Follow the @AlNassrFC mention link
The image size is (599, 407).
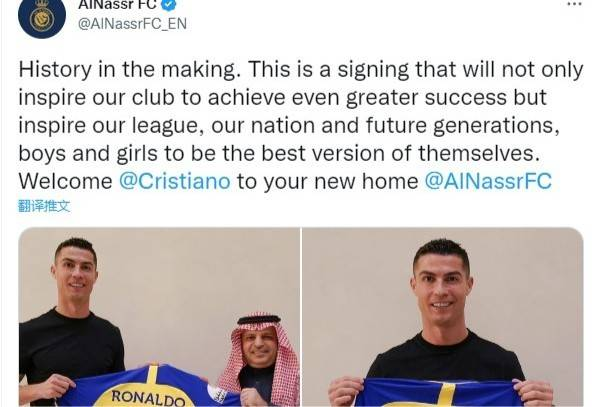488,181
